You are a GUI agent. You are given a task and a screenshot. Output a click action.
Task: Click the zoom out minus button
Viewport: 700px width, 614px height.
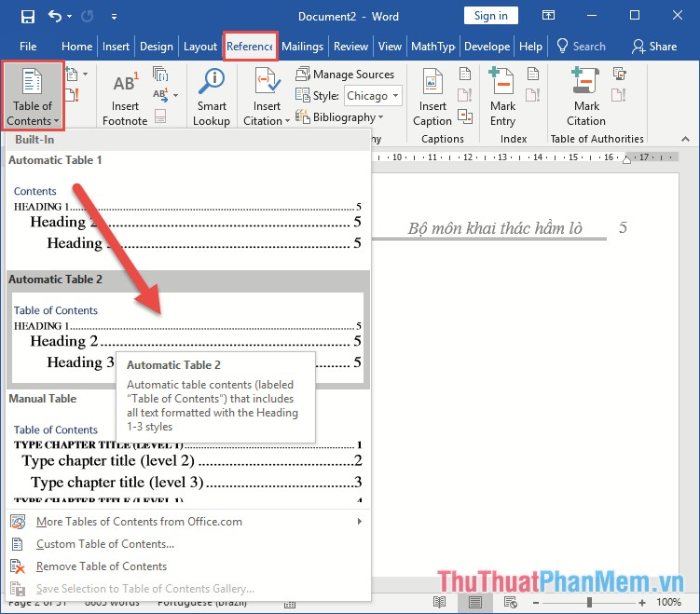536,603
